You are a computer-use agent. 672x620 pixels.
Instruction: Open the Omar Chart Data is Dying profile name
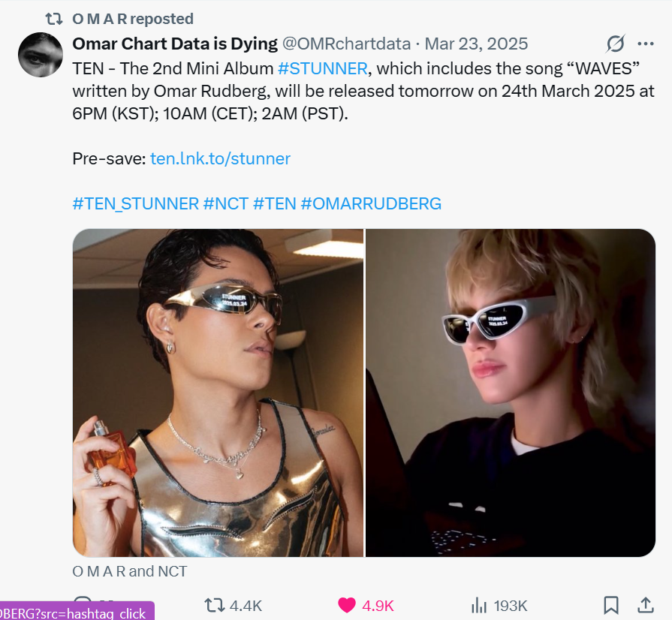pyautogui.click(x=175, y=44)
